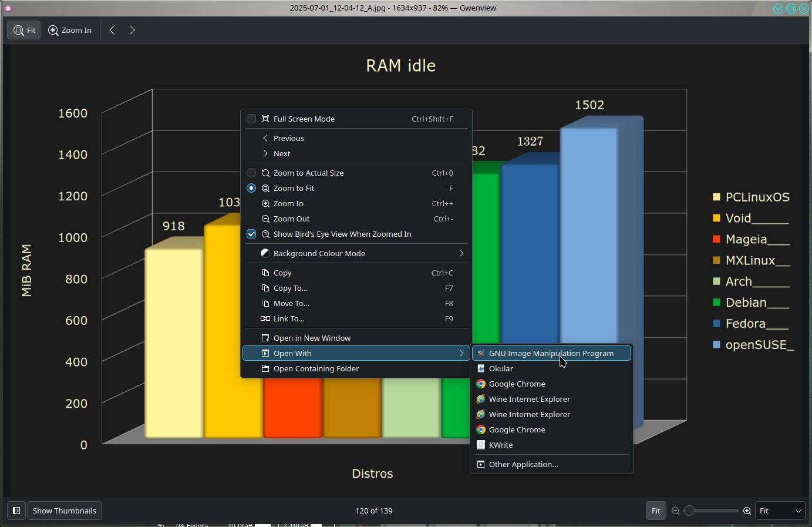Click the Move To icon
The image size is (812, 527).
[x=265, y=303]
